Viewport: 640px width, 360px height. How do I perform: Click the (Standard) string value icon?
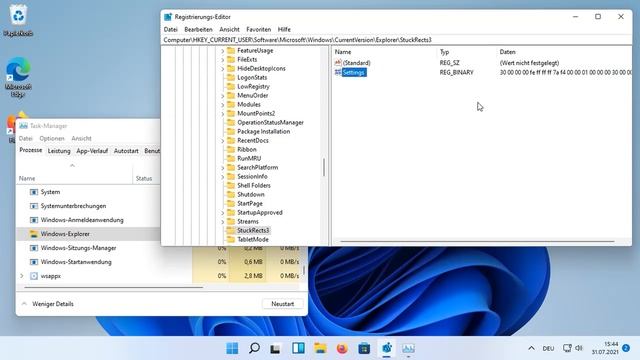338,62
